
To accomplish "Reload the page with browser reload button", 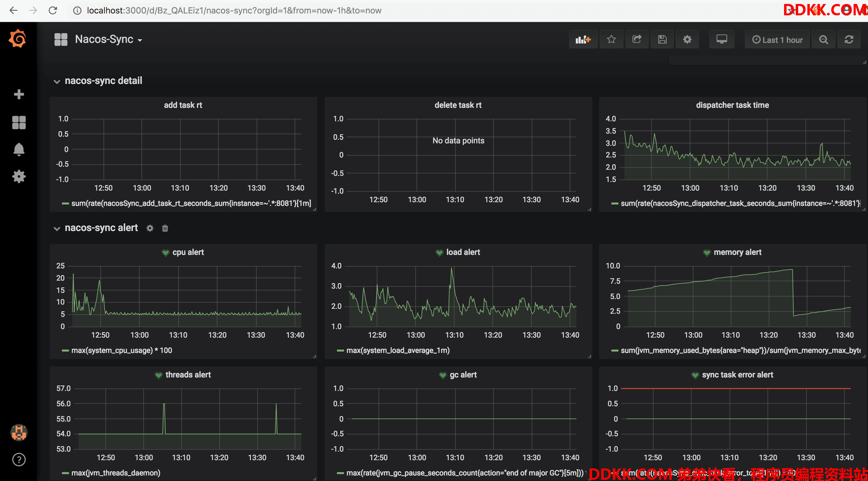I will [x=53, y=10].
